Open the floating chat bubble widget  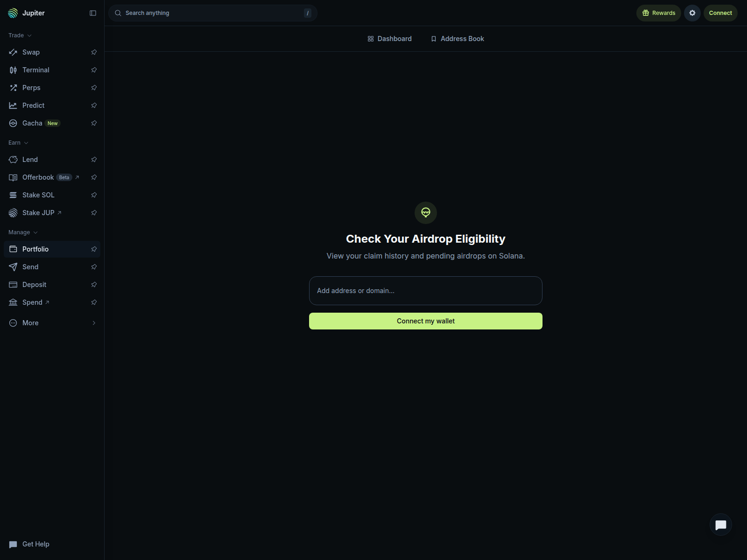(x=721, y=525)
